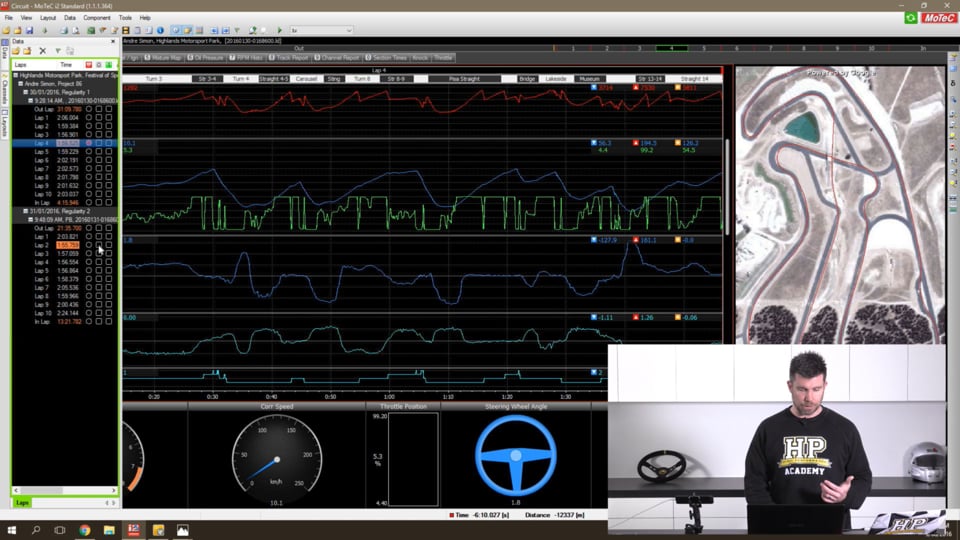Open the Component menu

[x=97, y=18]
